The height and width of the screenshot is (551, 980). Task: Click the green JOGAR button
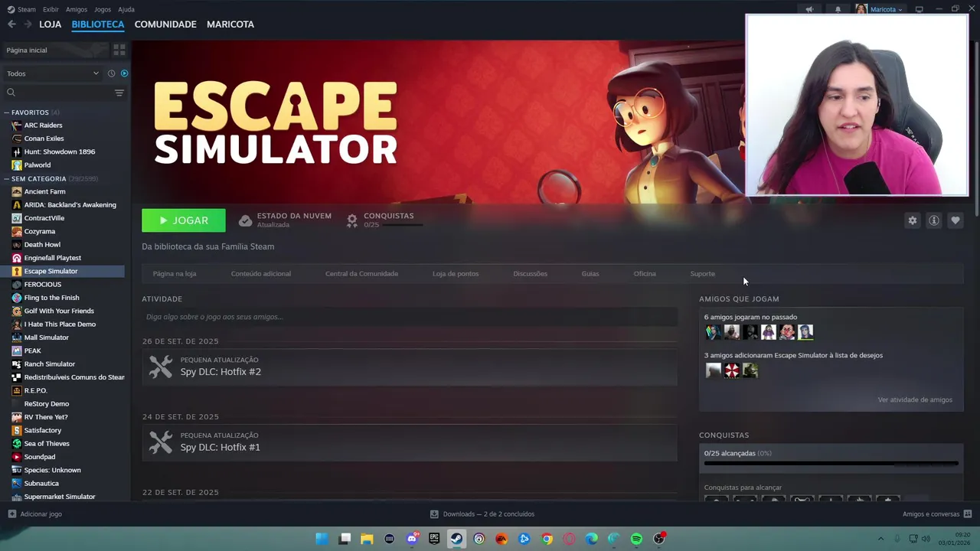[x=184, y=220]
